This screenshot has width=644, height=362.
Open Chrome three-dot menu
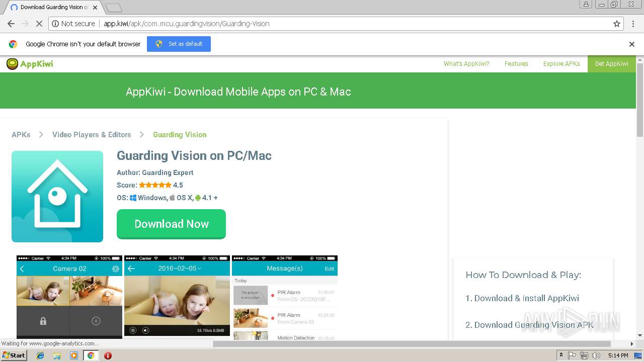(x=633, y=24)
